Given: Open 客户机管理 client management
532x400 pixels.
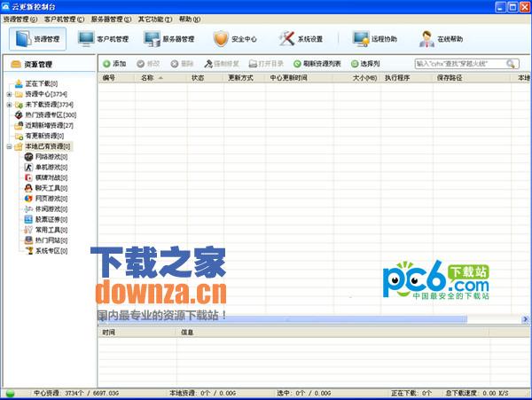Looking at the screenshot, I should click(x=104, y=39).
